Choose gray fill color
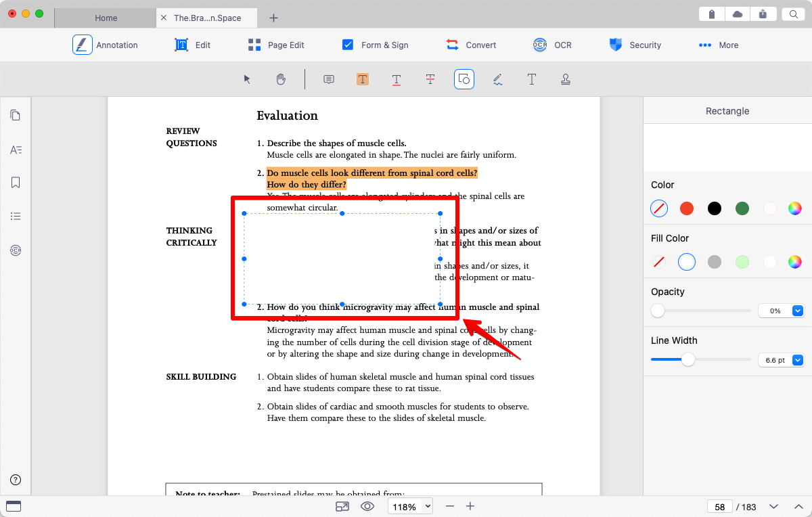Viewport: 812px width, 517px height. tap(715, 262)
